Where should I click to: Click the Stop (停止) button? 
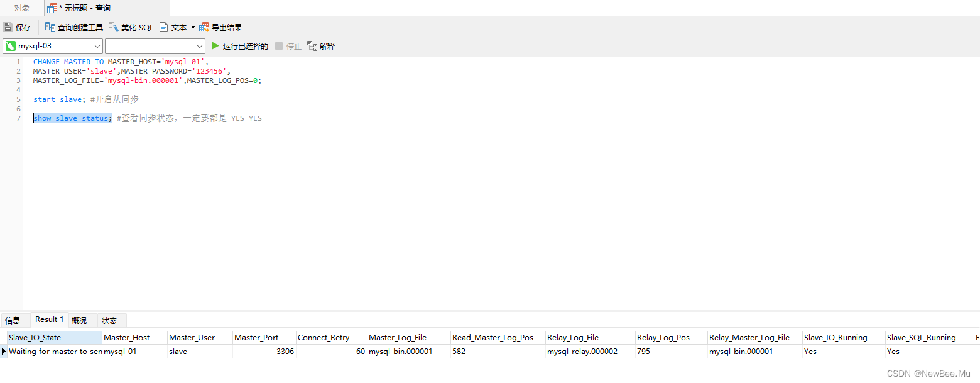(288, 46)
